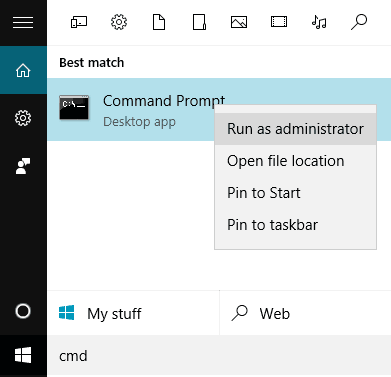The height and width of the screenshot is (377, 391).
Task: Open the Windows Start button
Action: (23, 355)
